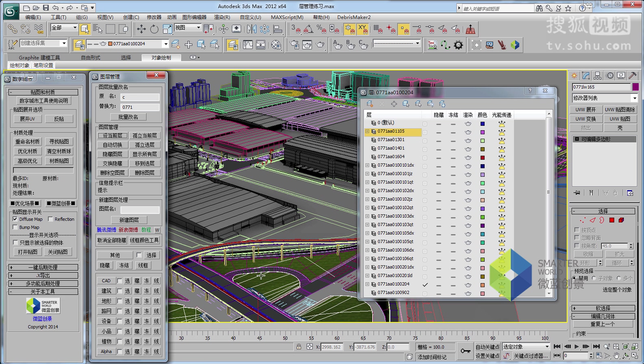The image size is (644, 364).
Task: Select Polygon sub-object level red square
Action: point(611,220)
